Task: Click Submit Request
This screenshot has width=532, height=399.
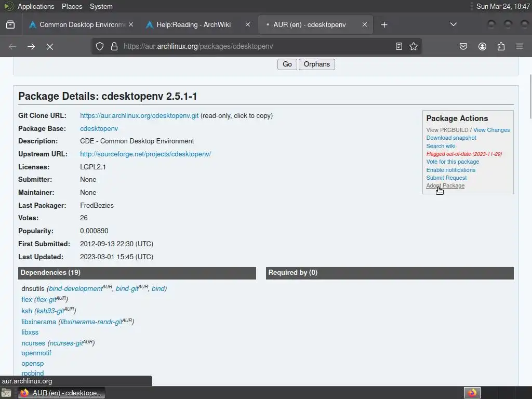Action: (x=446, y=178)
